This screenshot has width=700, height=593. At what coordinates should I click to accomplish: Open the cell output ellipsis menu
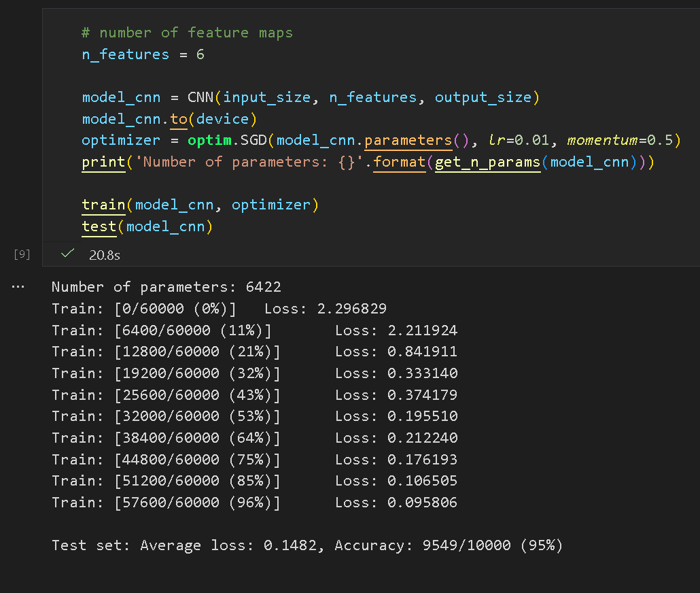tap(18, 287)
